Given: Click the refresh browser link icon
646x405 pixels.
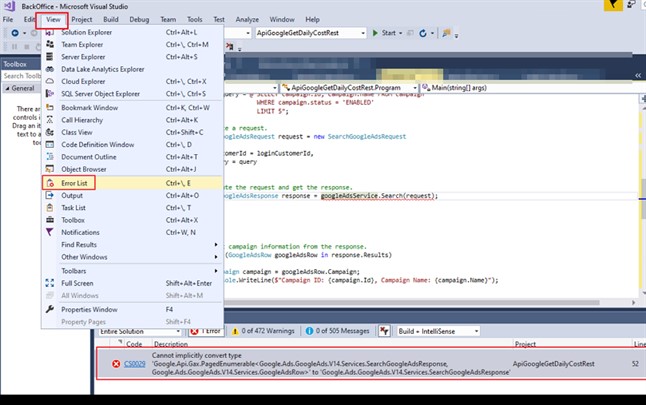Looking at the screenshot, I should 423,33.
